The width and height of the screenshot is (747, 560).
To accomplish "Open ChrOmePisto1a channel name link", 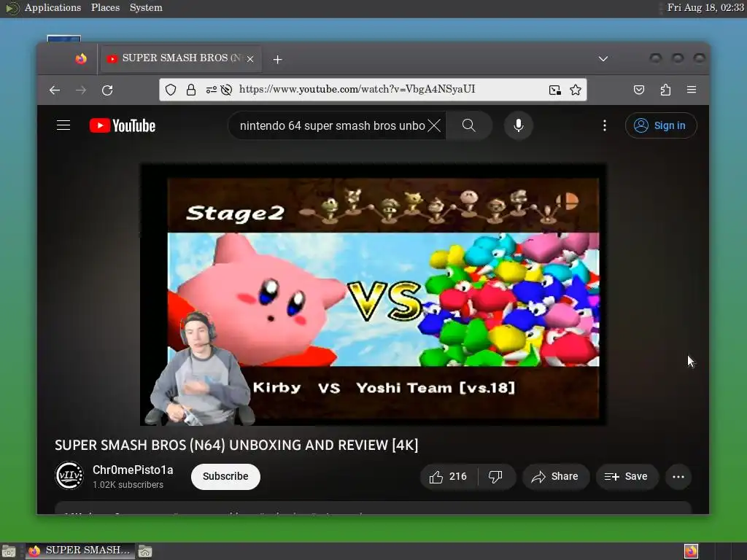I will click(x=133, y=470).
